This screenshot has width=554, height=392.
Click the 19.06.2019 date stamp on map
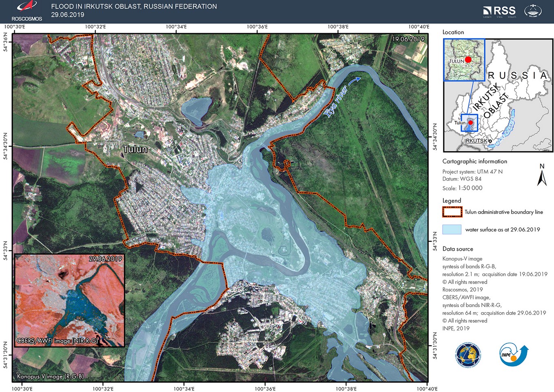408,39
